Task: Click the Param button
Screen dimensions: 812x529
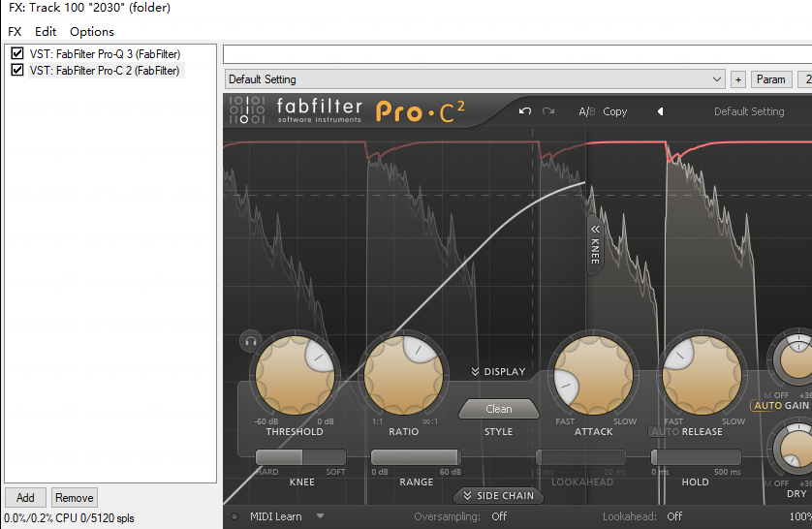Action: (771, 79)
